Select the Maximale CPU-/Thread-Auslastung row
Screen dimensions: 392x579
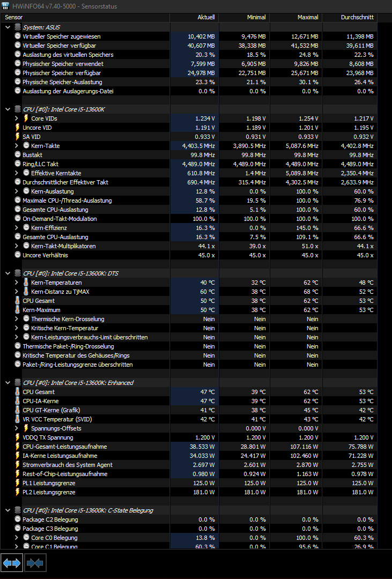189,200
